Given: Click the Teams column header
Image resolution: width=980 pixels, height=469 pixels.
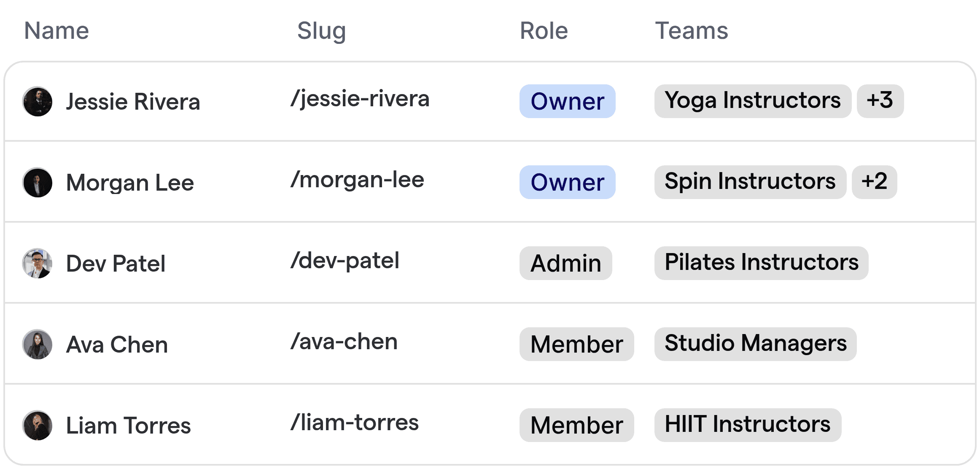Looking at the screenshot, I should coord(692,31).
